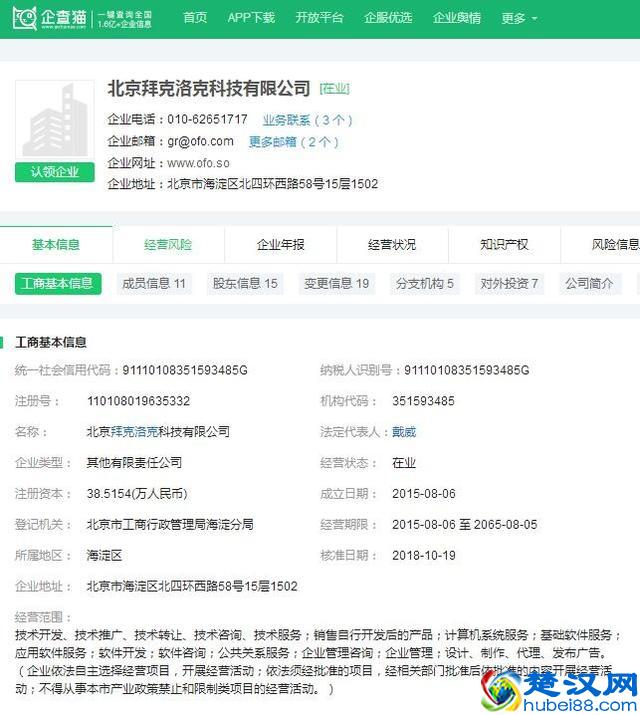Click the company title 北京拜克洛克科技有限公司 heading
The height and width of the screenshot is (715, 640).
[209, 88]
